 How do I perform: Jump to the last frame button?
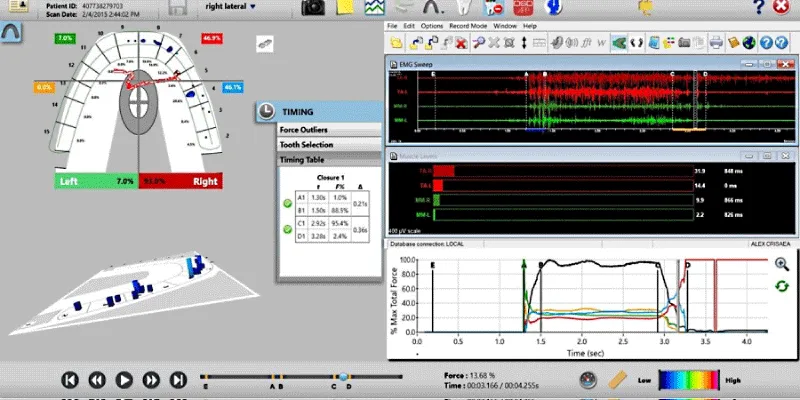pos(178,380)
